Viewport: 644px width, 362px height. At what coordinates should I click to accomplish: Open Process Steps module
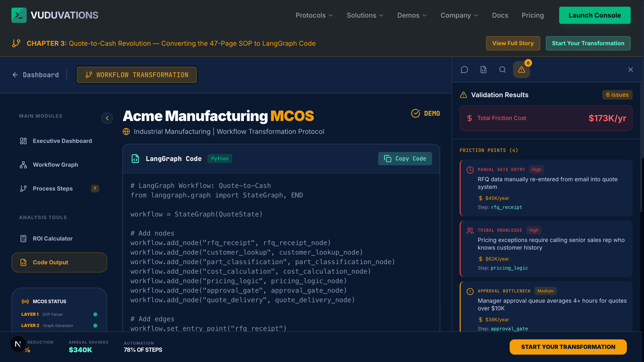(59, 188)
